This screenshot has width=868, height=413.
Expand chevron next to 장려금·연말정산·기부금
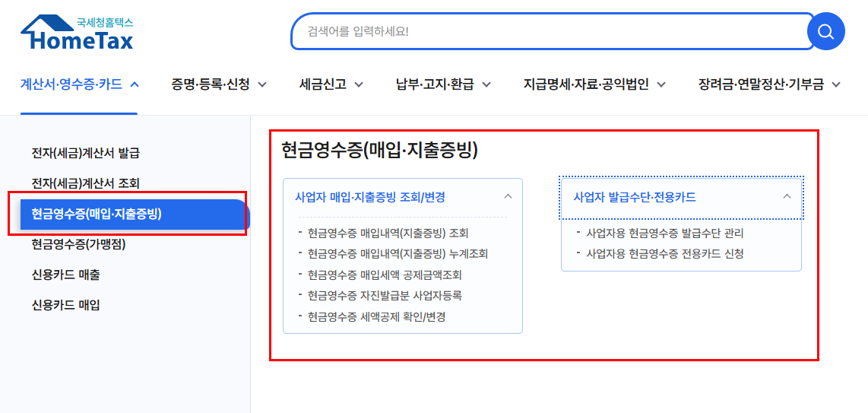click(836, 84)
